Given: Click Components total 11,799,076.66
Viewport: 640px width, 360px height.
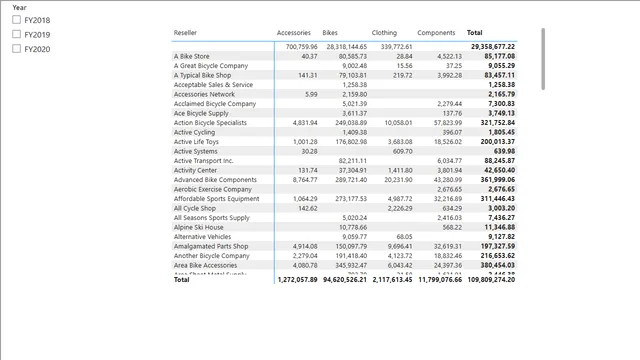Looking at the screenshot, I should tap(440, 280).
